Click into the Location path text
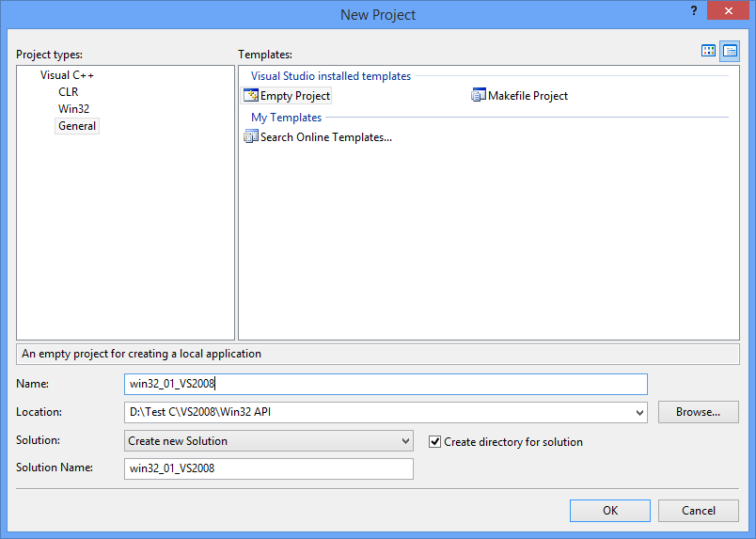756x539 pixels. pos(200,412)
